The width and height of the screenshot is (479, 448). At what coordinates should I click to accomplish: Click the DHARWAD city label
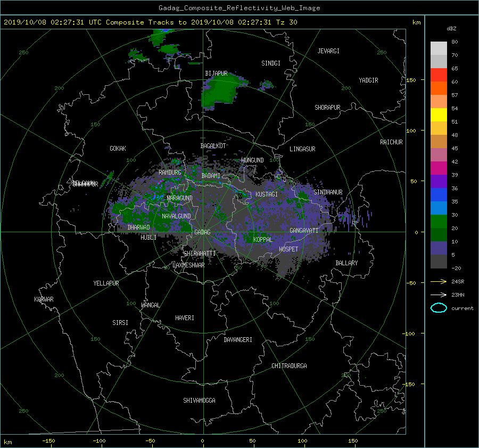point(139,227)
